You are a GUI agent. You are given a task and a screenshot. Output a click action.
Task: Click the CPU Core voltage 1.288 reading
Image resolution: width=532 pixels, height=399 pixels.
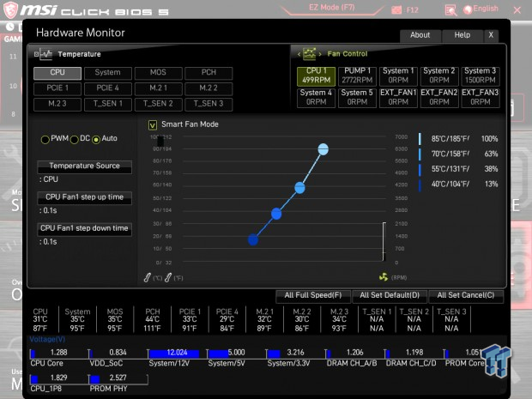58,353
